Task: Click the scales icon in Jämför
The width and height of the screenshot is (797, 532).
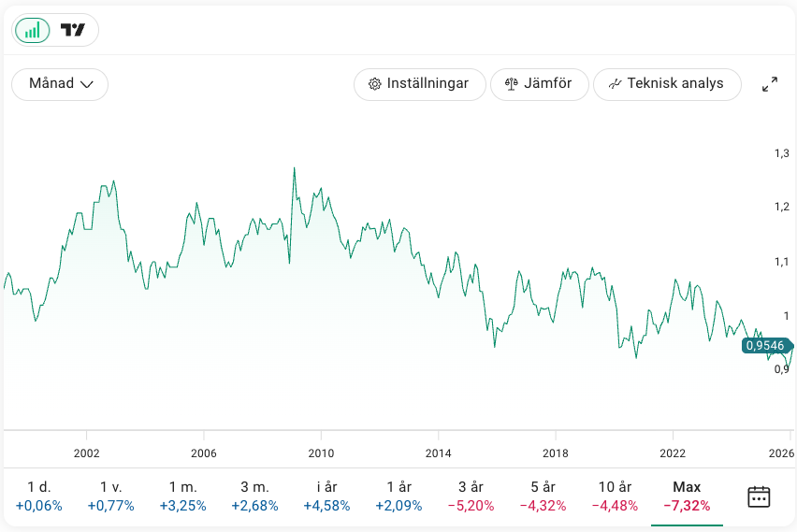Action: pyautogui.click(x=511, y=84)
